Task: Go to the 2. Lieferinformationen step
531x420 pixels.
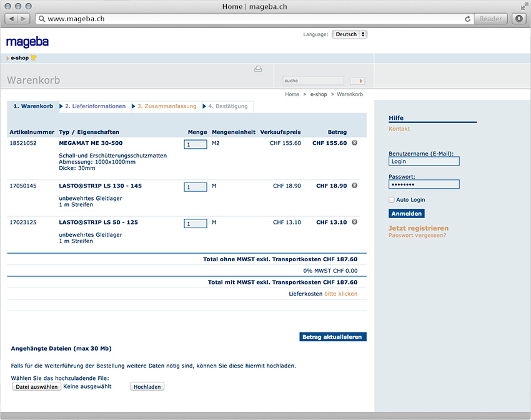Action: tap(95, 106)
